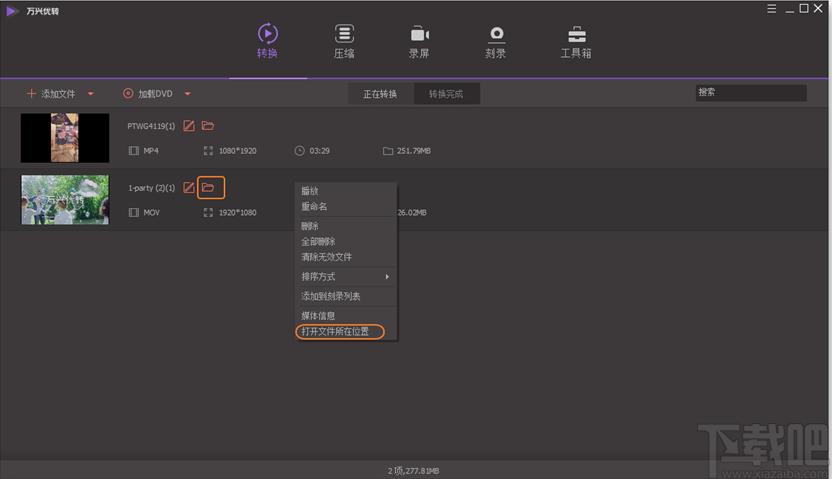Click the edit icon for 1-party (2)(1)
Screen dimensions: 832x479
(189, 188)
